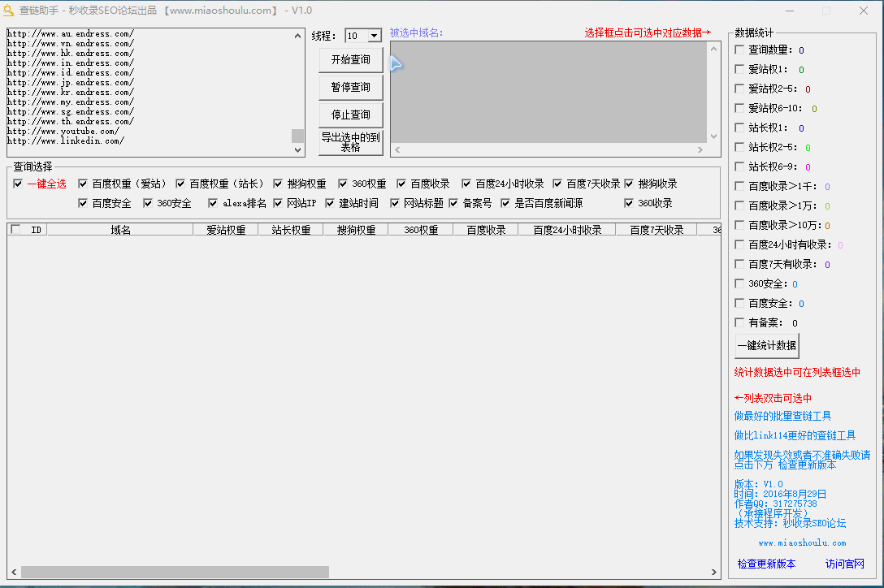Click the down arrow of the URL list scrollbar
Image resolution: width=884 pixels, height=588 pixels.
[297, 149]
